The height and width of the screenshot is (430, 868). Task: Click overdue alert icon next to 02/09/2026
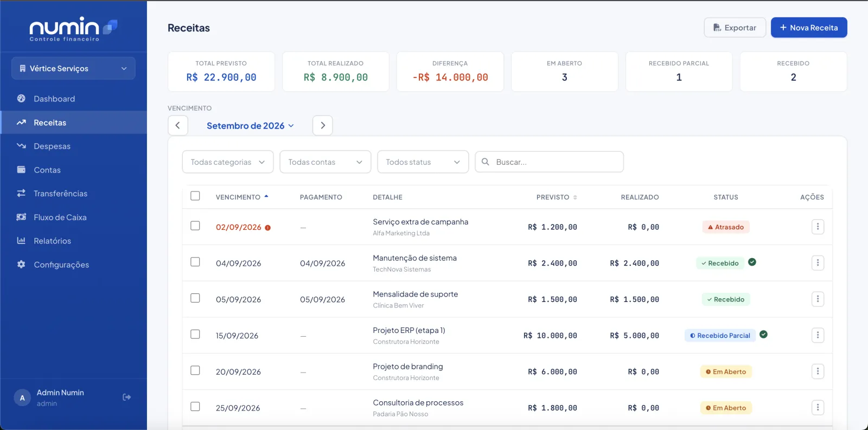coord(267,228)
